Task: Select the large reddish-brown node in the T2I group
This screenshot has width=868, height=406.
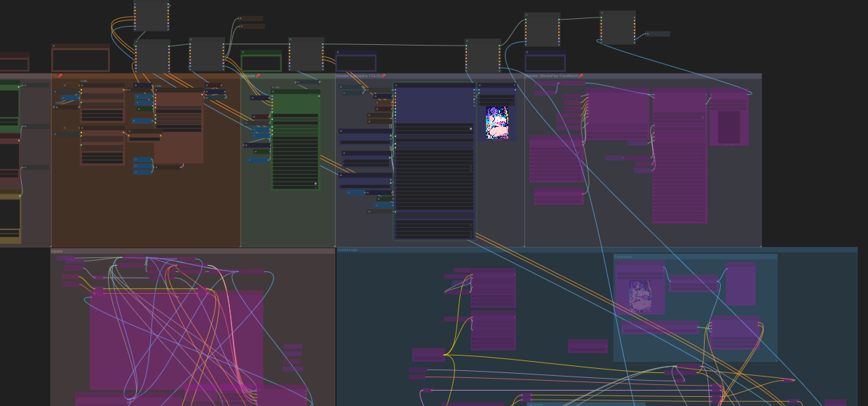Action: click(x=179, y=126)
